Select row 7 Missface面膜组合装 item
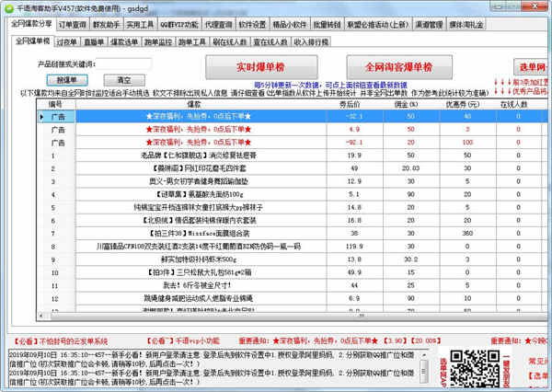 tap(200, 233)
